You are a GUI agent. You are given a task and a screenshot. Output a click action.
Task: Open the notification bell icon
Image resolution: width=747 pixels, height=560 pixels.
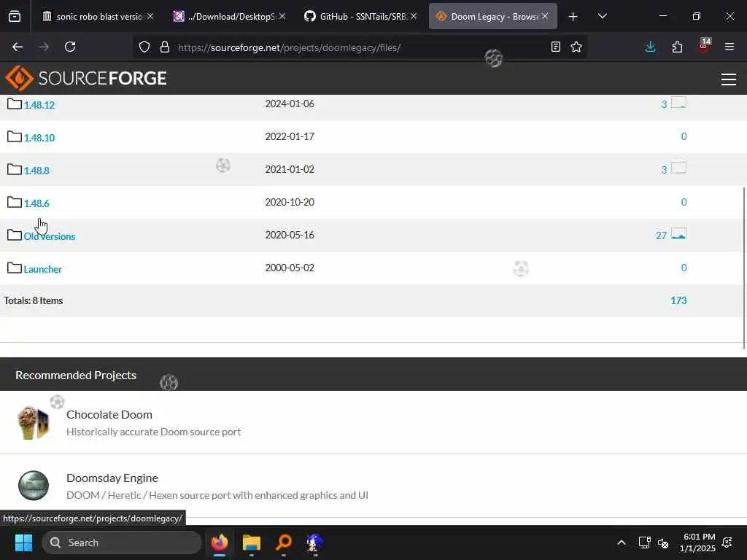[727, 542]
